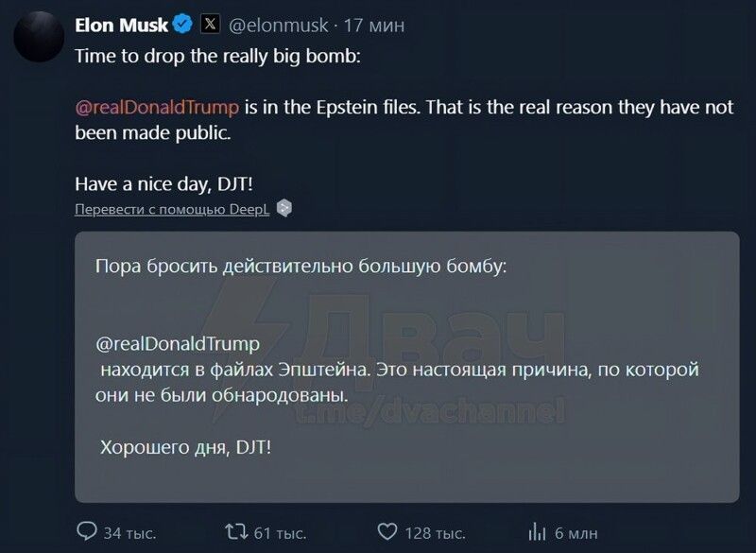Image resolution: width=756 pixels, height=553 pixels.
Task: Click the "Хорошего дня, DJT!" translated line
Action: click(186, 445)
